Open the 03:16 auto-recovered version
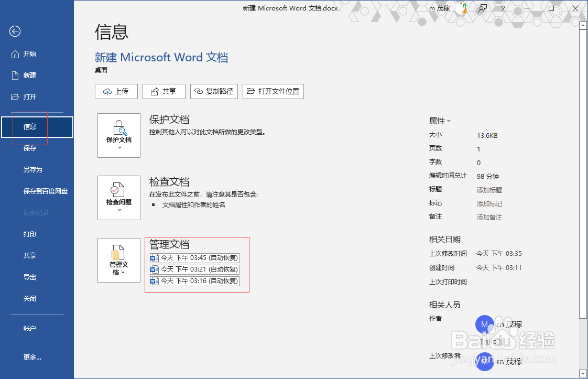 [194, 280]
